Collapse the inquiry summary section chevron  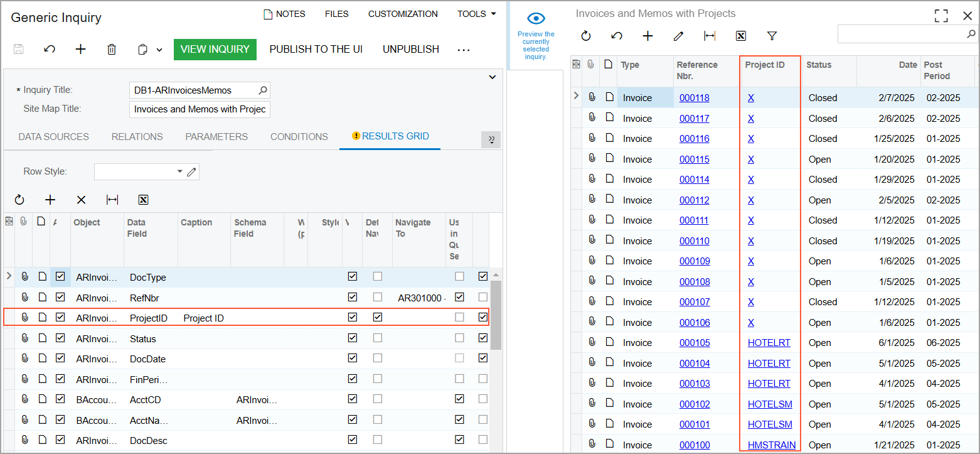(x=492, y=77)
